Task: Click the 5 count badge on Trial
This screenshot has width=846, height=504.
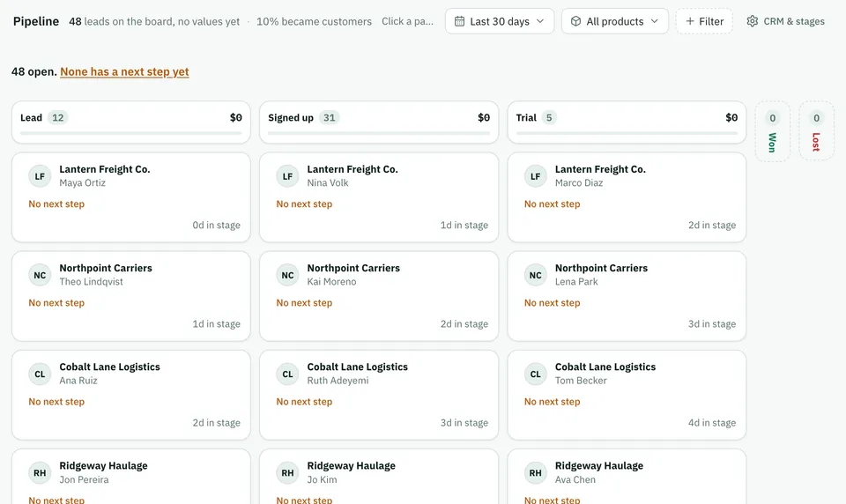Action: [x=549, y=118]
